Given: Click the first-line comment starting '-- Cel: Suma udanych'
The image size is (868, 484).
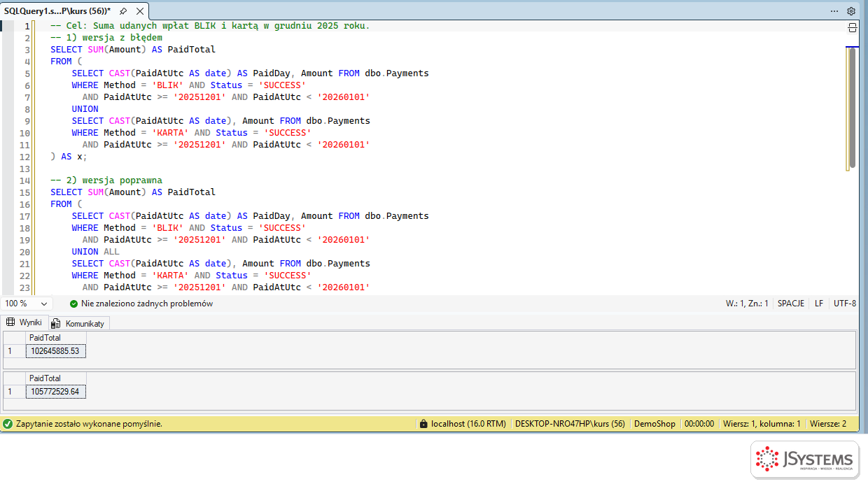Looking at the screenshot, I should click(210, 26).
